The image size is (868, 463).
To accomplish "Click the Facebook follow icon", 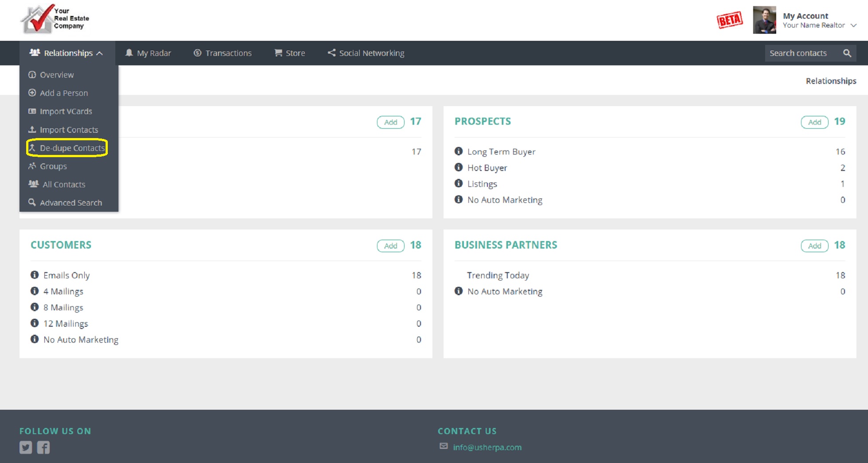I will [43, 447].
